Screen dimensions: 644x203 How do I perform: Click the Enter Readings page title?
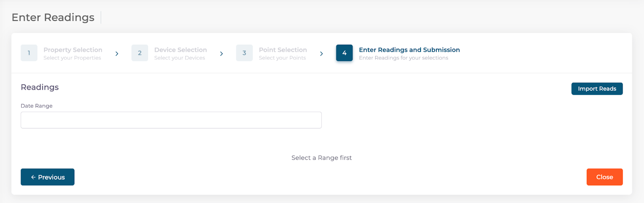pyautogui.click(x=53, y=18)
